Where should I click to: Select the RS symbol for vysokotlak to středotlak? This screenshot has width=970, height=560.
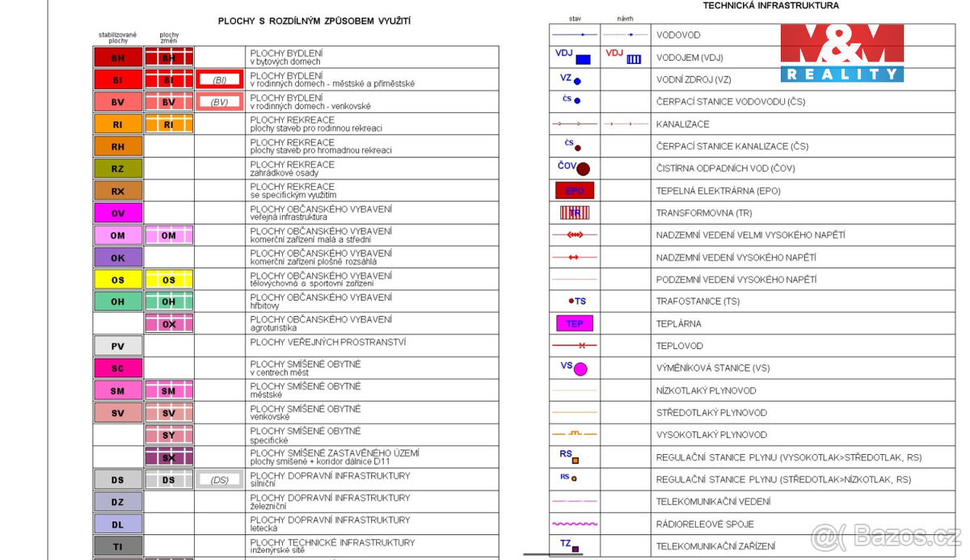coord(569,456)
